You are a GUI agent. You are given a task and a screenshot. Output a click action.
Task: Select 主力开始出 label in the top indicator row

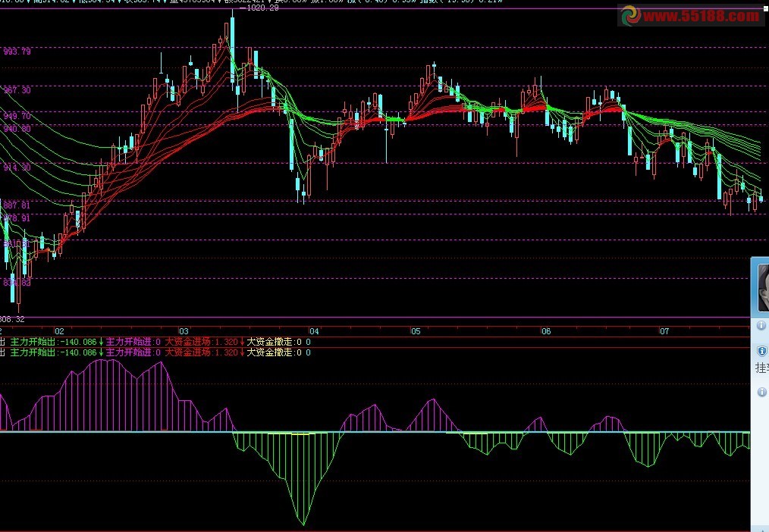pyautogui.click(x=33, y=342)
